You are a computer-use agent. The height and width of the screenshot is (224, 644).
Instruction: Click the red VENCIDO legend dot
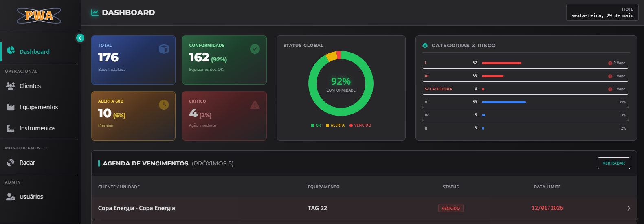coord(351,125)
